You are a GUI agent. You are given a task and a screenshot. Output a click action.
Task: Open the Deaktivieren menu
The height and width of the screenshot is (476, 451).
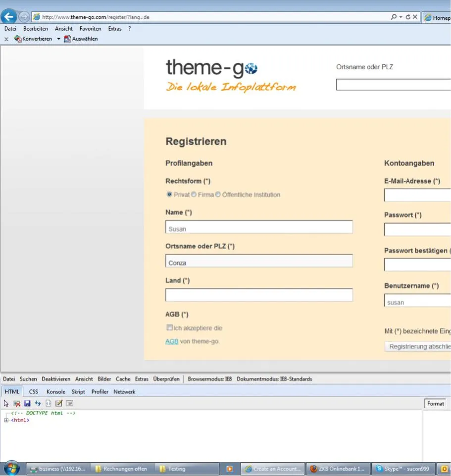(x=56, y=379)
